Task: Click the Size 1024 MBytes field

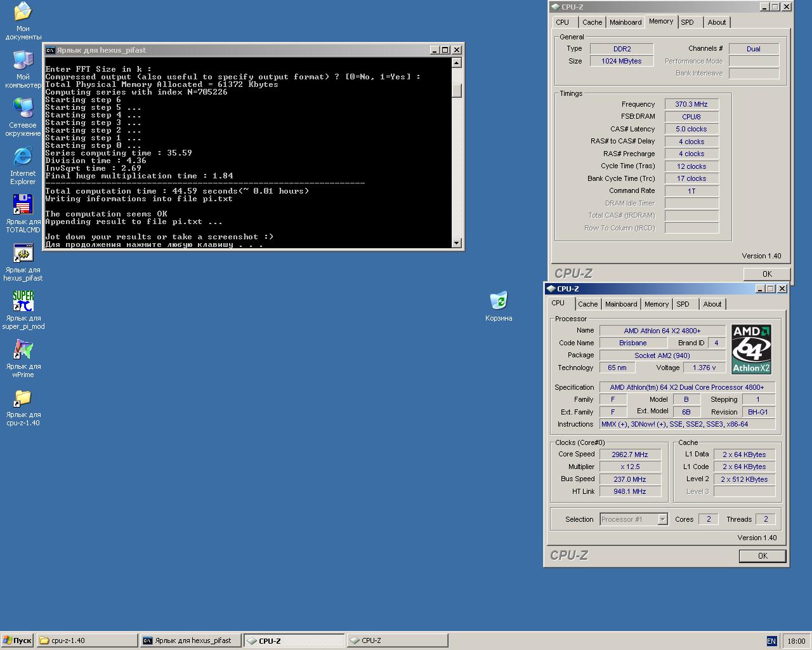Action: tap(622, 61)
